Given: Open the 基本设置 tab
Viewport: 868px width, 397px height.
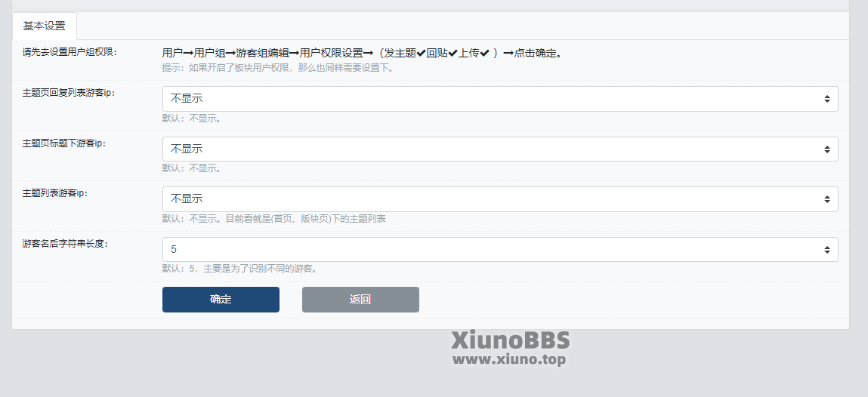Looking at the screenshot, I should 45,26.
